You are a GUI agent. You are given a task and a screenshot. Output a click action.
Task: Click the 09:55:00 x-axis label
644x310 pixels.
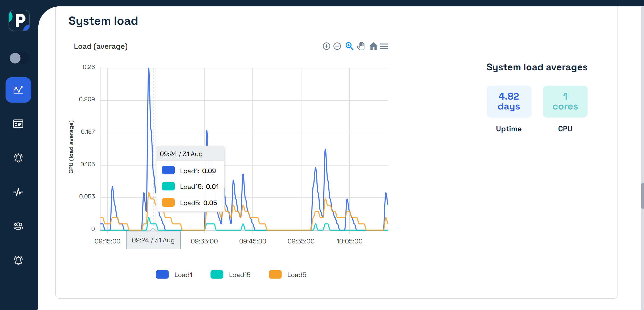coord(301,241)
